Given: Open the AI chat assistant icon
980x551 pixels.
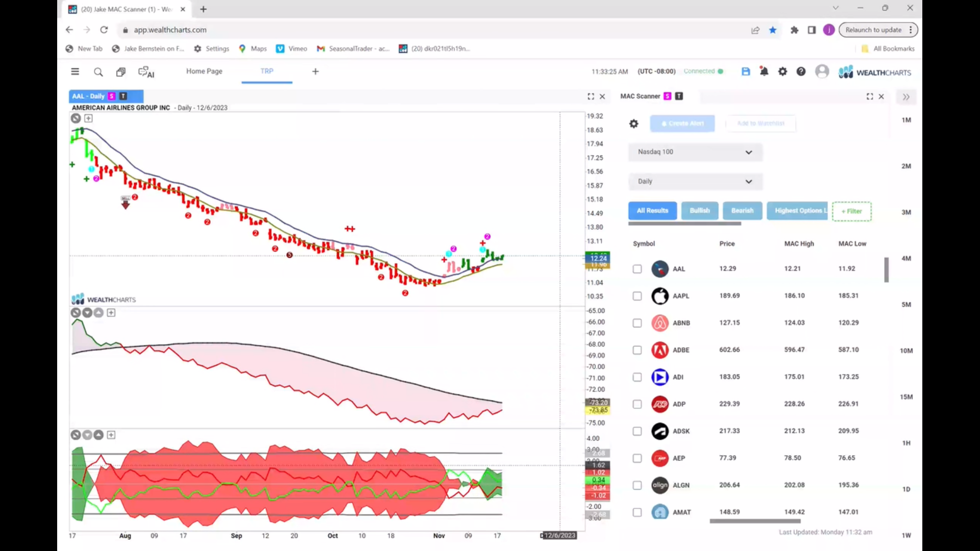Looking at the screenshot, I should (x=146, y=72).
